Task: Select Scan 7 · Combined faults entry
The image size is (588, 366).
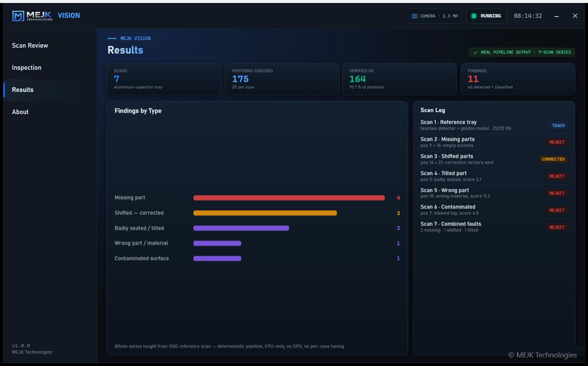Action: pyautogui.click(x=494, y=227)
